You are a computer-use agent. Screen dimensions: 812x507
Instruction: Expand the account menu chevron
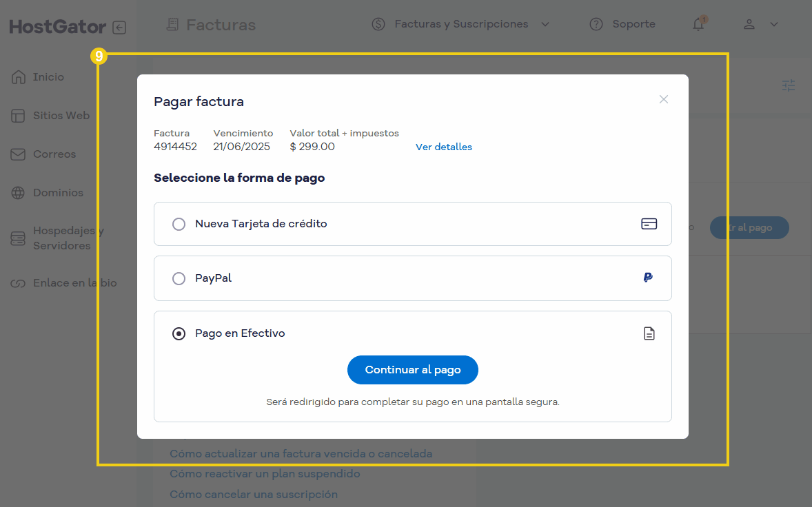pos(773,24)
